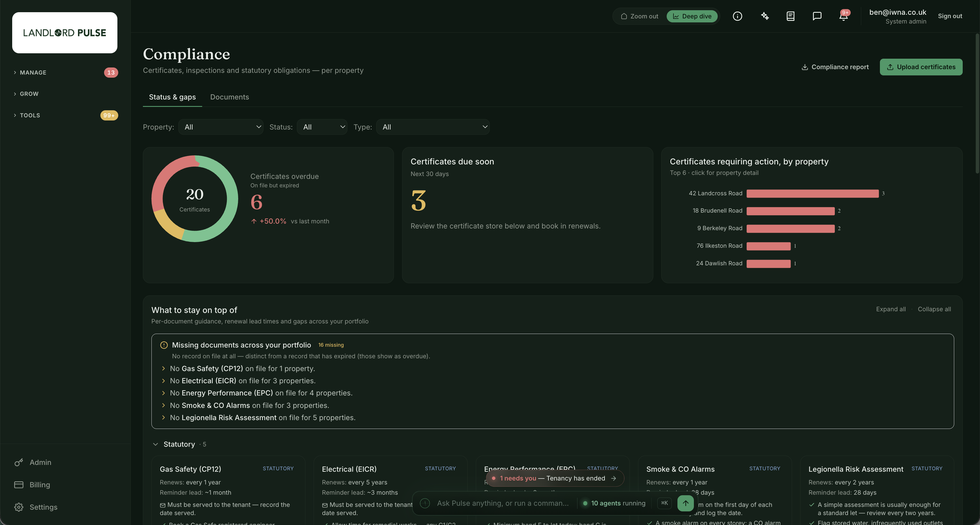Click the ben@iwna.co.uk account name
Image resolution: width=980 pixels, height=525 pixels.
[897, 12]
